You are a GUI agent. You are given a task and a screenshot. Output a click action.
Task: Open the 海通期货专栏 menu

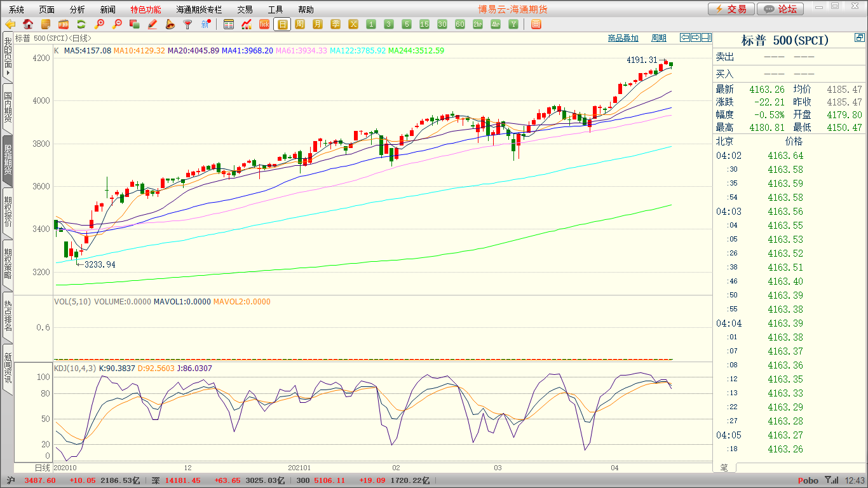[x=200, y=10]
